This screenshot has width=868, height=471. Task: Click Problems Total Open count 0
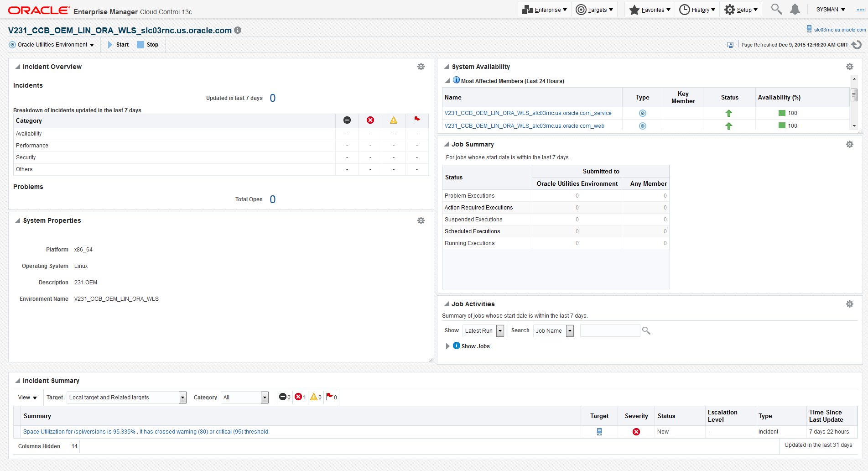click(x=273, y=199)
